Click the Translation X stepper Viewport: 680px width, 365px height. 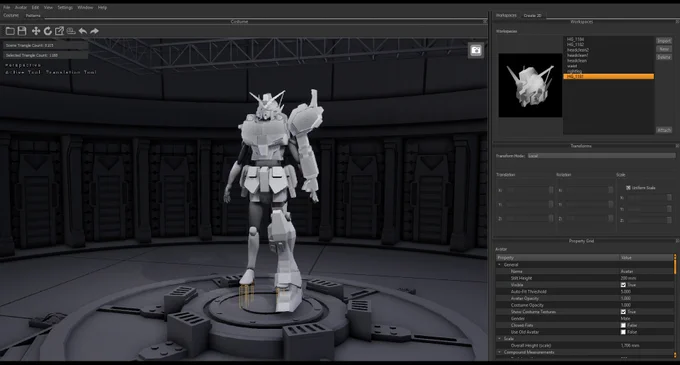[551, 190]
